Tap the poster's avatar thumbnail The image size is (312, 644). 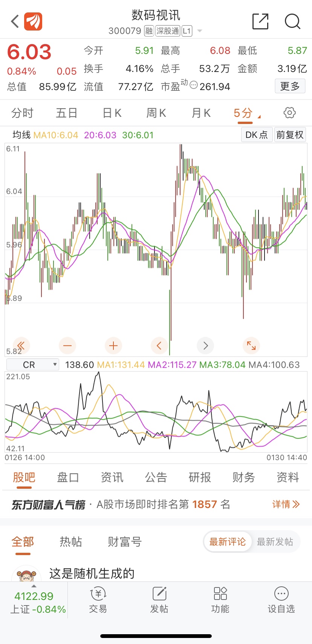coord(26,574)
